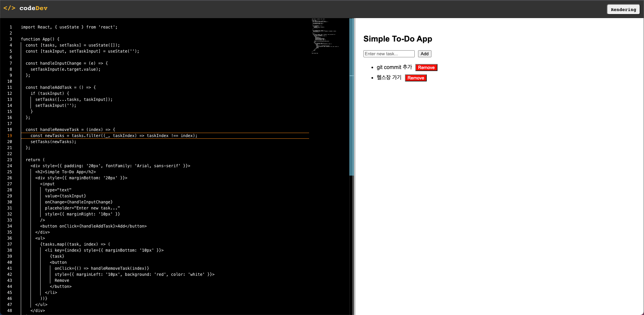Click the Add button
Viewport: 644px width, 315px height.
tap(424, 54)
